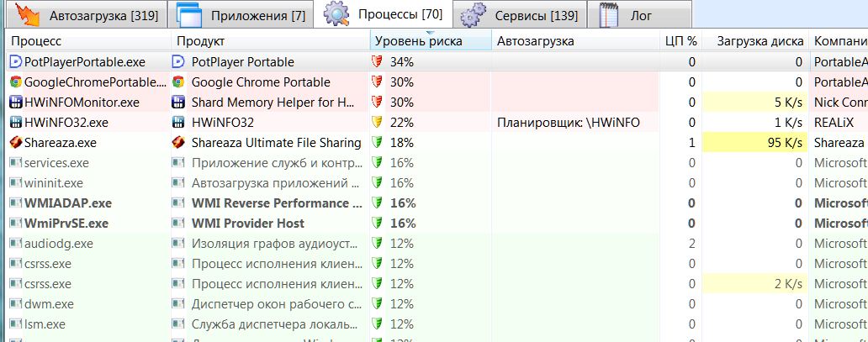The height and width of the screenshot is (342, 868).
Task: Click the Автозагрузка tab flame arrow icon
Action: (27, 14)
